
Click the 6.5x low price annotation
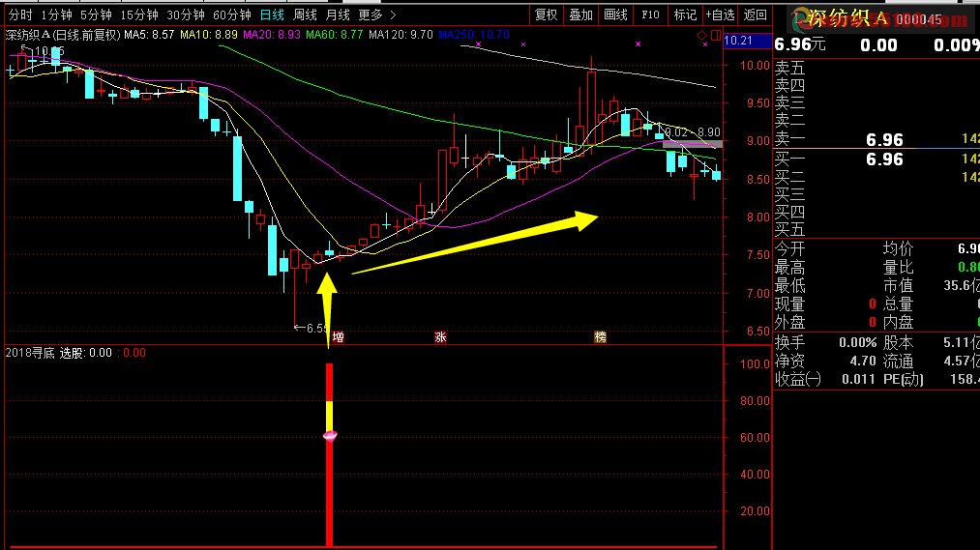click(311, 328)
